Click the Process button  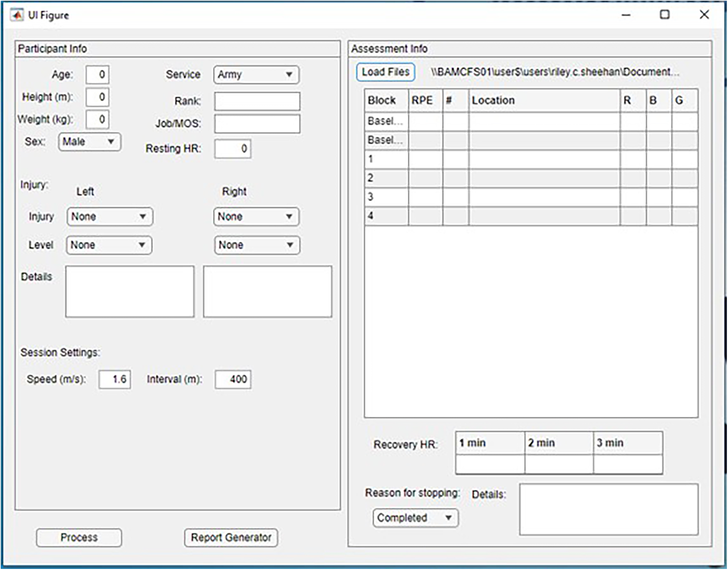click(x=79, y=538)
